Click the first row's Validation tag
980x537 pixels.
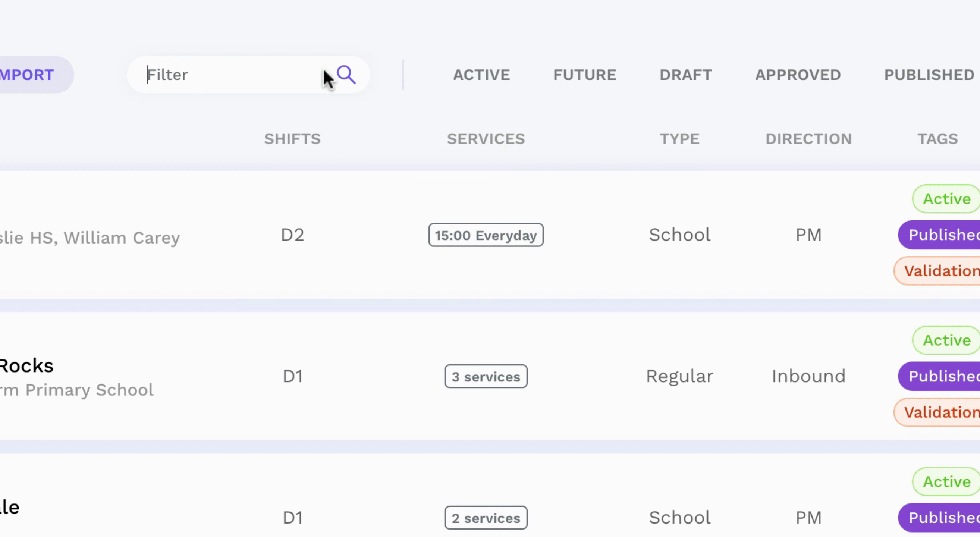937,271
